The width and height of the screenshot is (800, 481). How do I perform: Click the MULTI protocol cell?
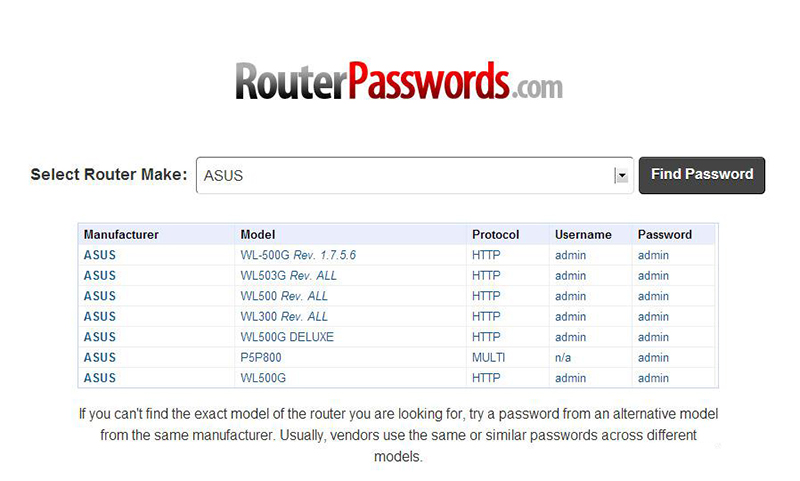pos(489,358)
